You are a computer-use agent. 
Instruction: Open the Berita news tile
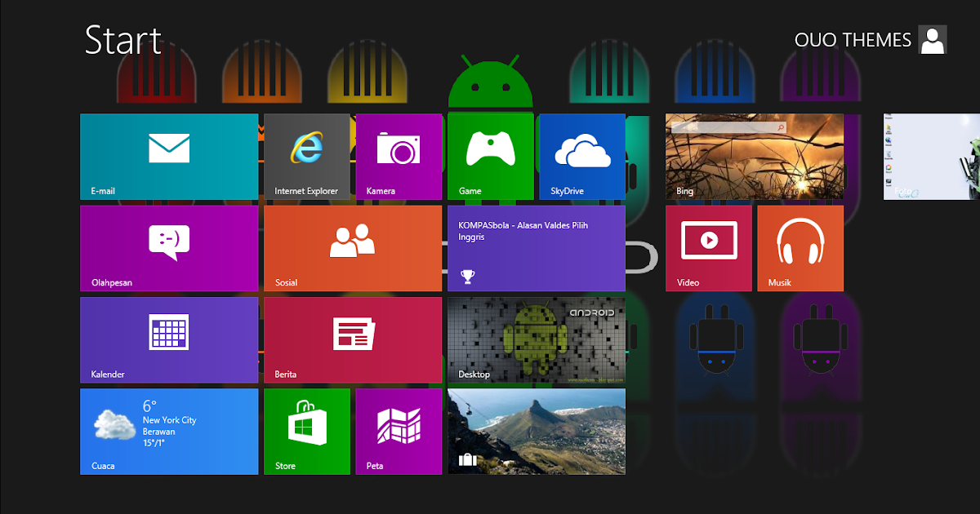click(353, 340)
